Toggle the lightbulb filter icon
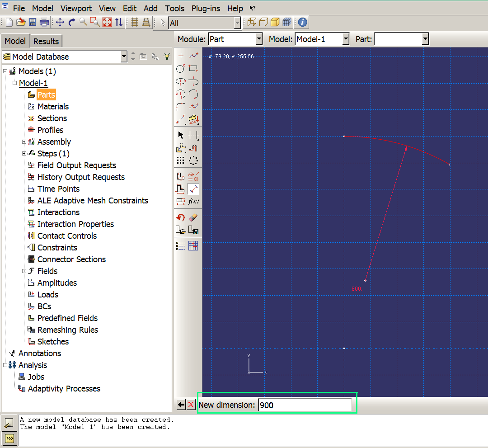 (167, 57)
